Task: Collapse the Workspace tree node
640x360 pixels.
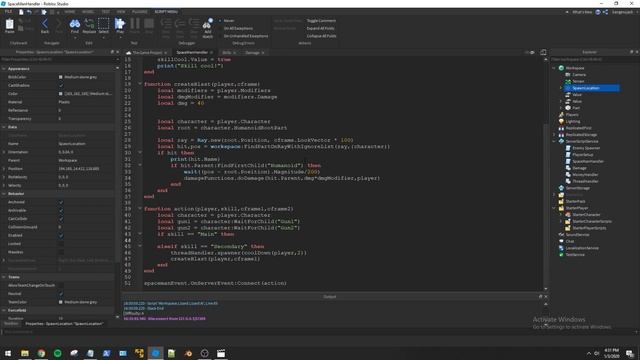Action: 554,68
